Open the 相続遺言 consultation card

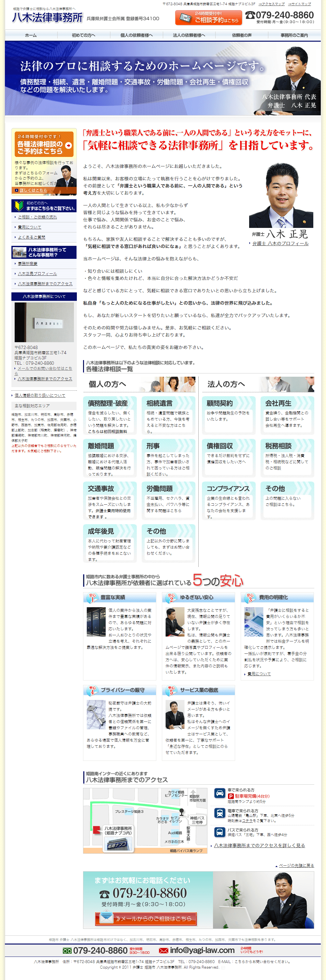[x=168, y=415]
